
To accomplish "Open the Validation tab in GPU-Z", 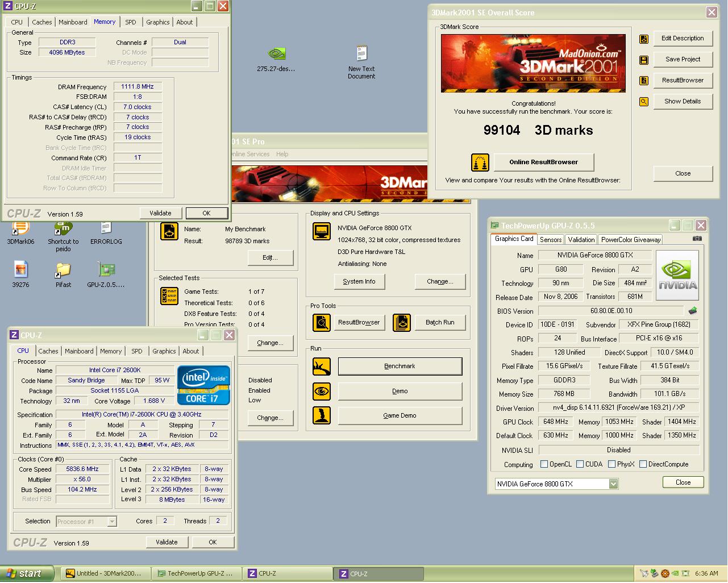I will coord(581,240).
